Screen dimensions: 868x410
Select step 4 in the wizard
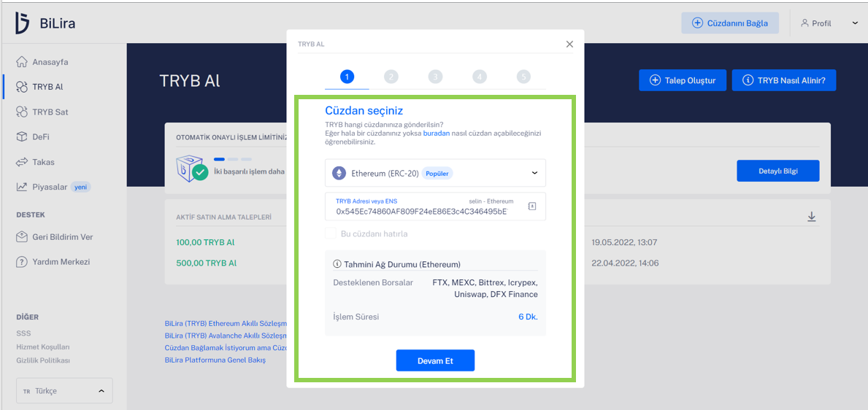[x=480, y=77]
